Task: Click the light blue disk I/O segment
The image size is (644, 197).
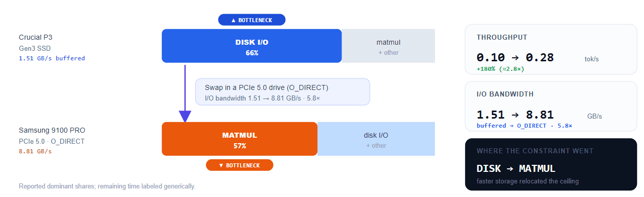Action: 376,139
